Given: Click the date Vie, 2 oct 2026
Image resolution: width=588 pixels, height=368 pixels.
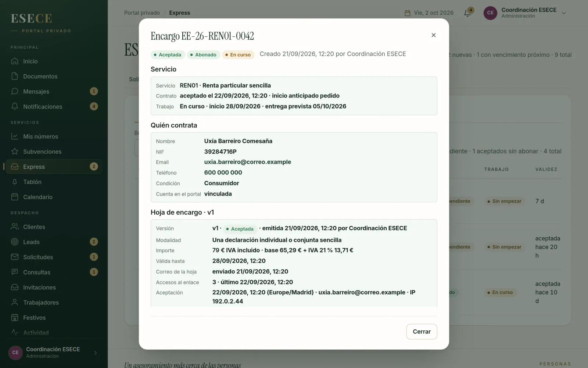Looking at the screenshot, I should point(434,13).
